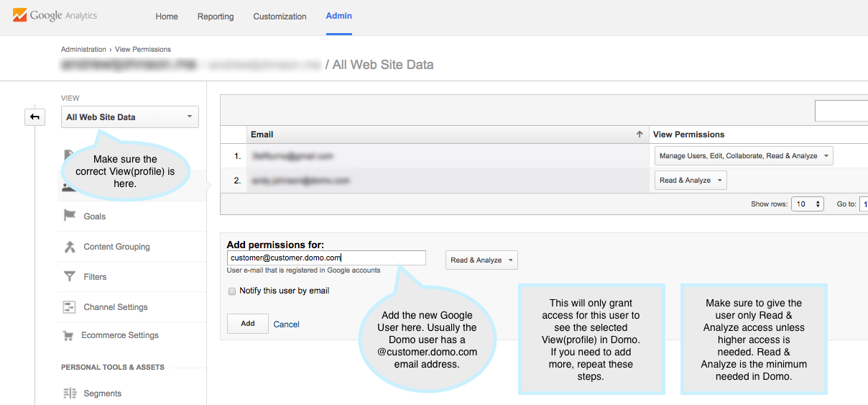This screenshot has height=405, width=868.
Task: Sort by the Email column arrow
Action: coord(640,135)
